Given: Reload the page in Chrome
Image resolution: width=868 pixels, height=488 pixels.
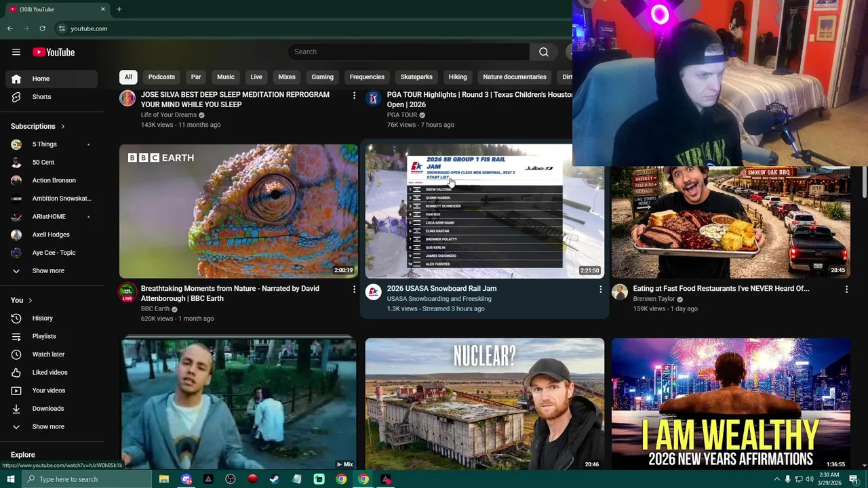Looking at the screenshot, I should click(42, 28).
